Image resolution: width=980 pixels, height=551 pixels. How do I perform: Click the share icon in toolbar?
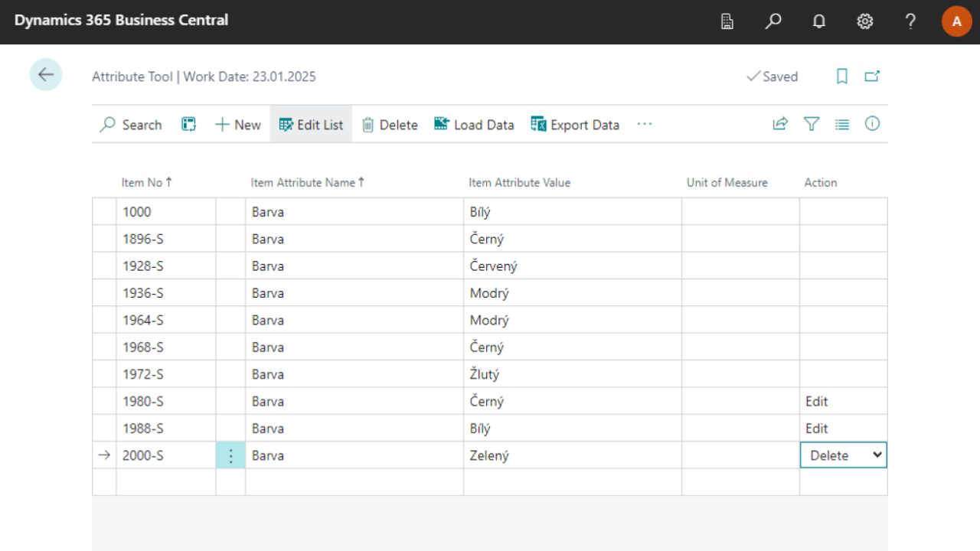point(780,124)
